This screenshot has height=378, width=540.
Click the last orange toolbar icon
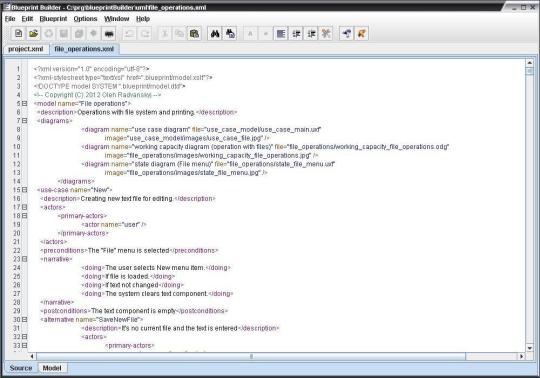click(x=362, y=34)
